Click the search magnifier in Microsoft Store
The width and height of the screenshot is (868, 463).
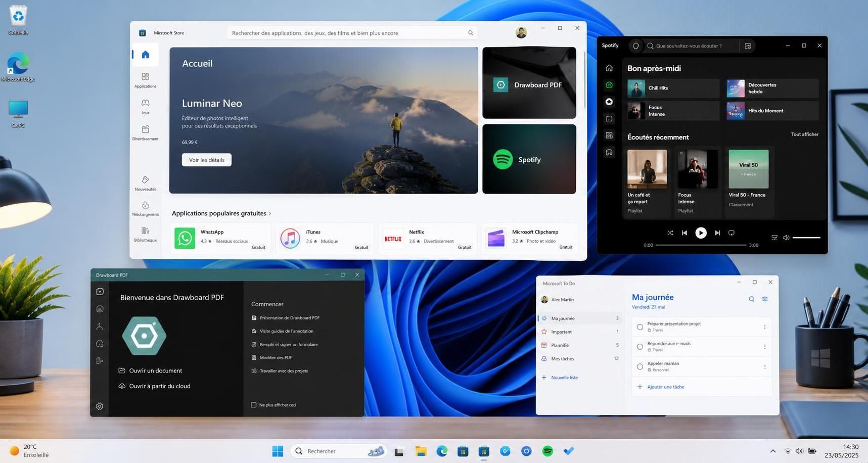(x=471, y=33)
